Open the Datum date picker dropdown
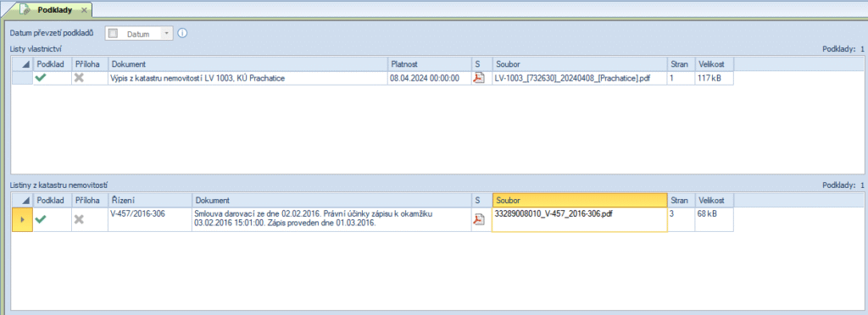Viewport: 868px width, 315px height. 166,34
